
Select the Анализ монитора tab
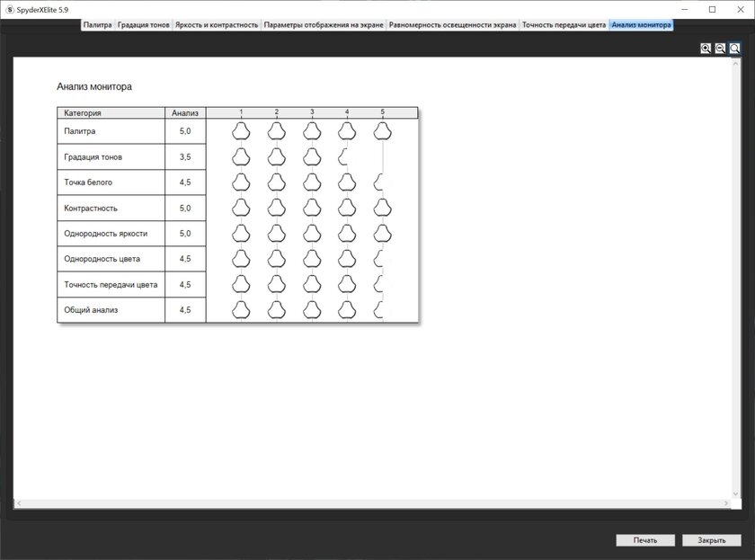coord(641,25)
